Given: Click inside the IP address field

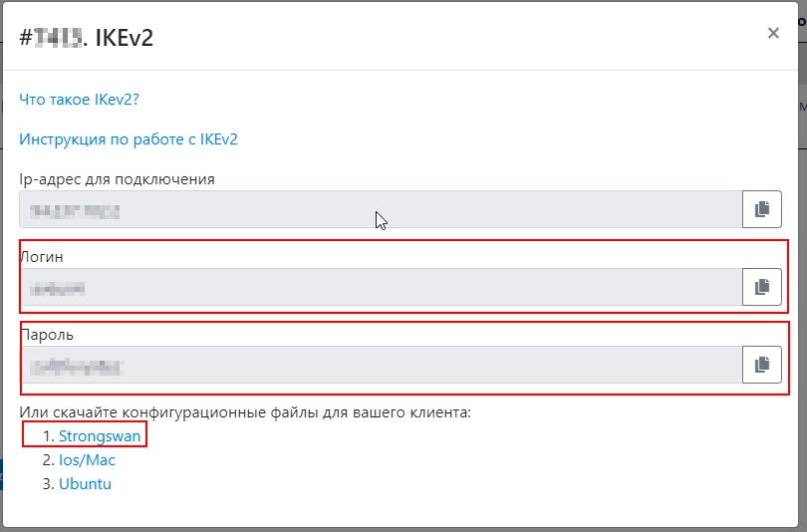Looking at the screenshot, I should pos(379,210).
